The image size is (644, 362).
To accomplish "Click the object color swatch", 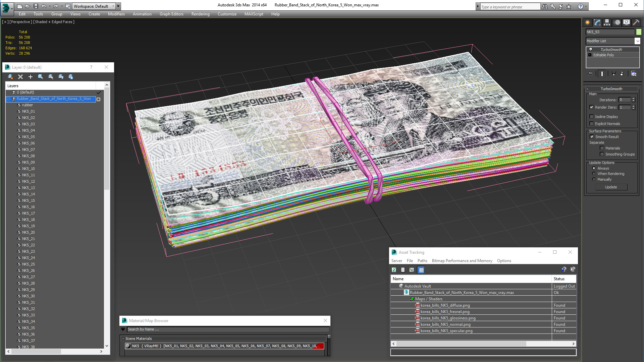I will (639, 32).
